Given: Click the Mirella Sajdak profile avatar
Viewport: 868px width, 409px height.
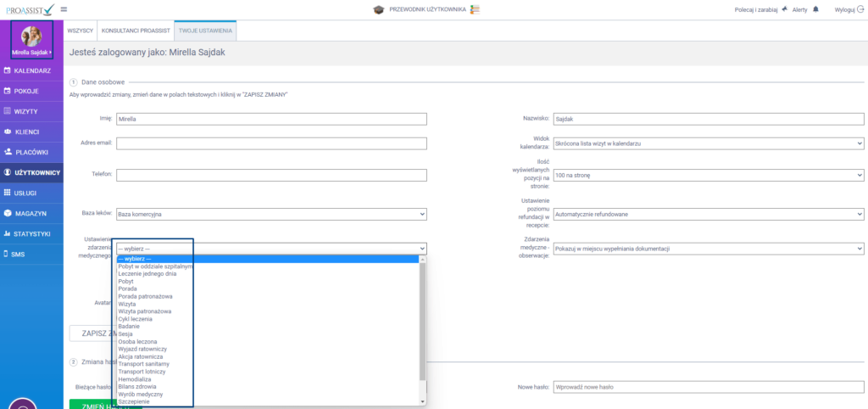Looking at the screenshot, I should click(x=31, y=36).
